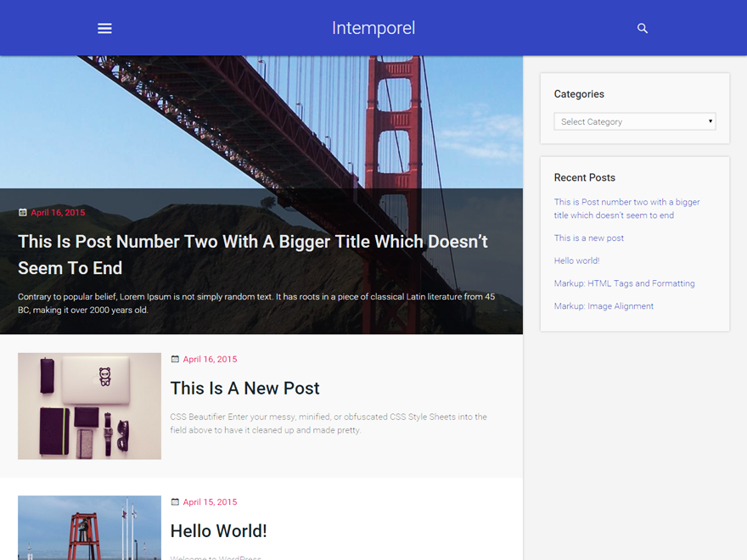This screenshot has width=747, height=560.
Task: Open Markup: HTML Tags and Formatting from Recent Posts
Action: [624, 283]
